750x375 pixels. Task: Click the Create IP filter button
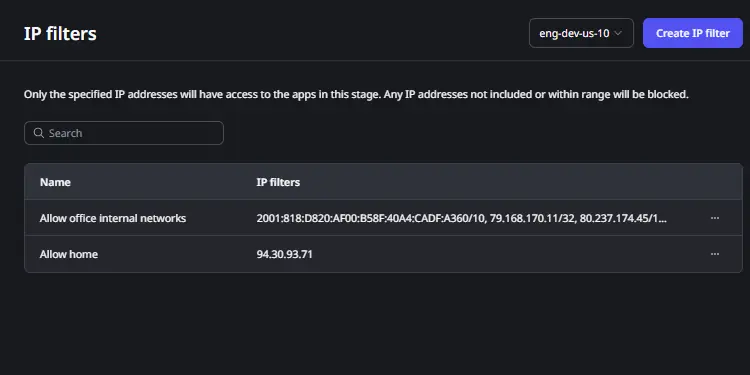pyautogui.click(x=693, y=33)
